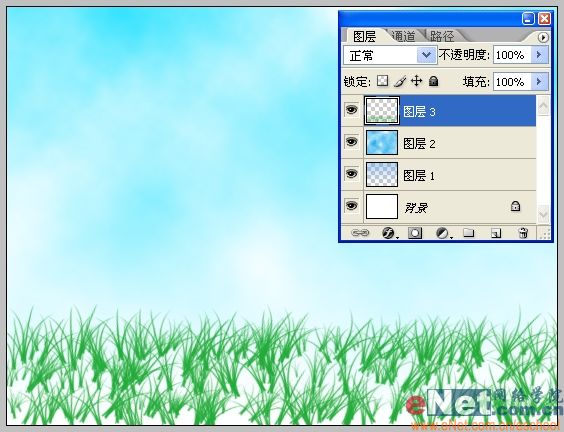This screenshot has width=564, height=432.
Task: Create new layer icon
Action: coord(496,233)
